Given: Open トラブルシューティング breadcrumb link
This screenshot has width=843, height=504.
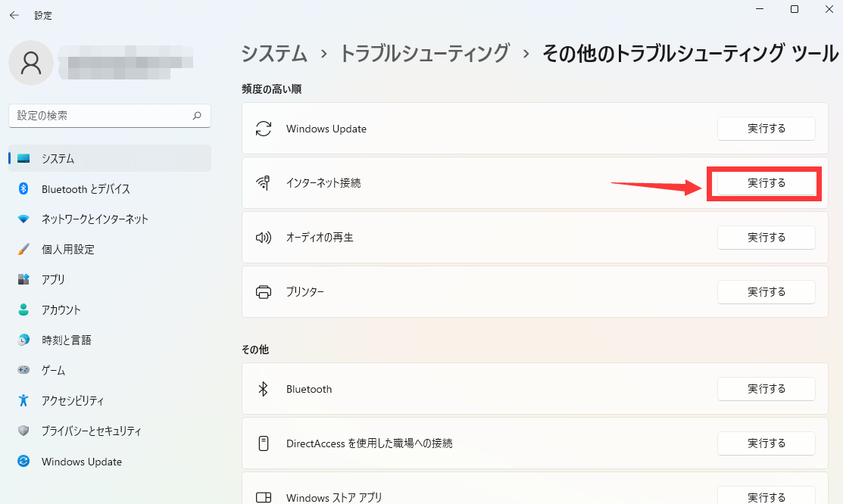Looking at the screenshot, I should point(425,54).
